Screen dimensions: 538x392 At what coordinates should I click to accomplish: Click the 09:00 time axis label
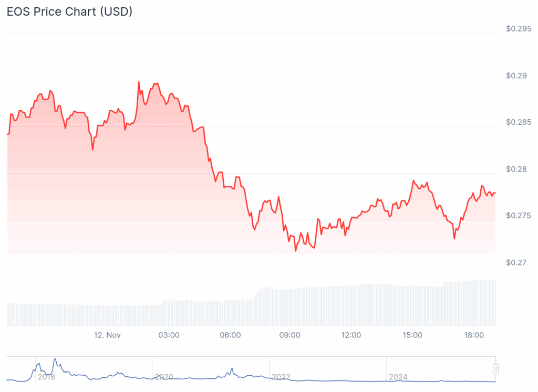(290, 335)
